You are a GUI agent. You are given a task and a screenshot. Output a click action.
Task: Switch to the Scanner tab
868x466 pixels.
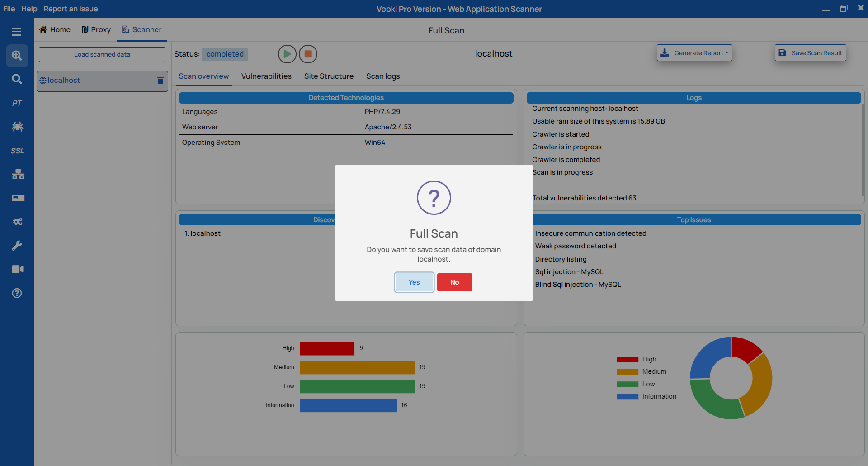pos(142,29)
